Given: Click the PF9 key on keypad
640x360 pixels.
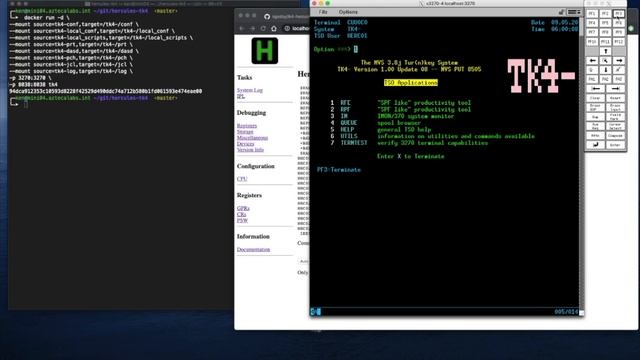Looking at the screenshot, I should (619, 32).
